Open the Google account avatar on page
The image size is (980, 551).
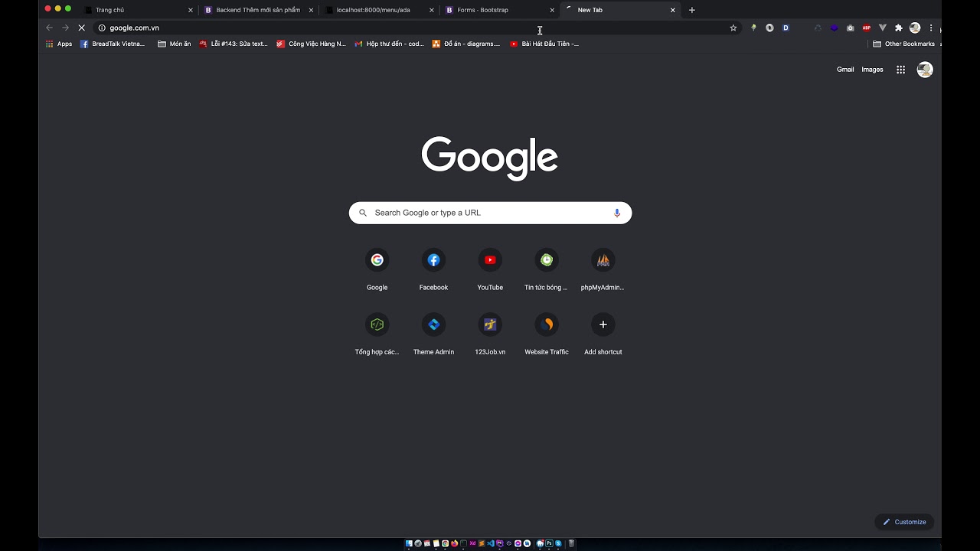(925, 70)
